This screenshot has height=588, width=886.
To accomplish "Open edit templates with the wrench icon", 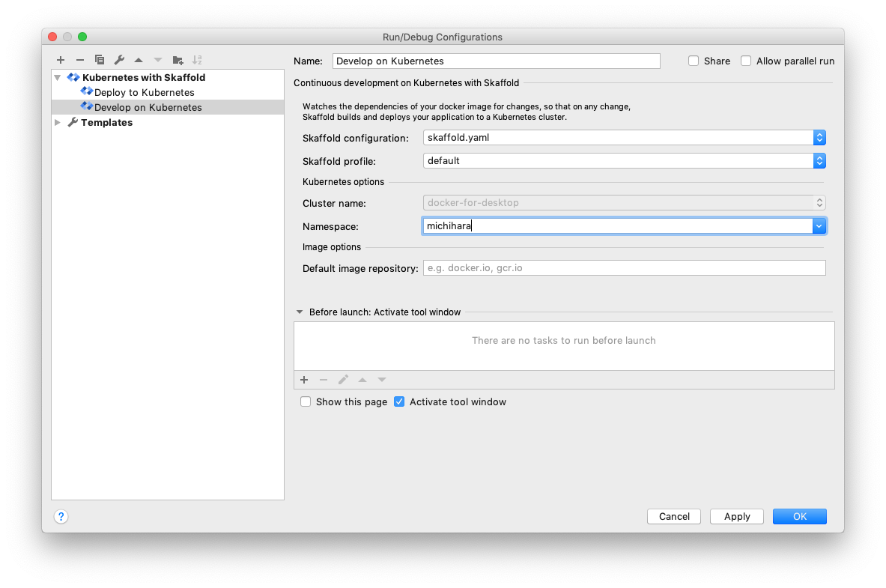I will pyautogui.click(x=119, y=60).
